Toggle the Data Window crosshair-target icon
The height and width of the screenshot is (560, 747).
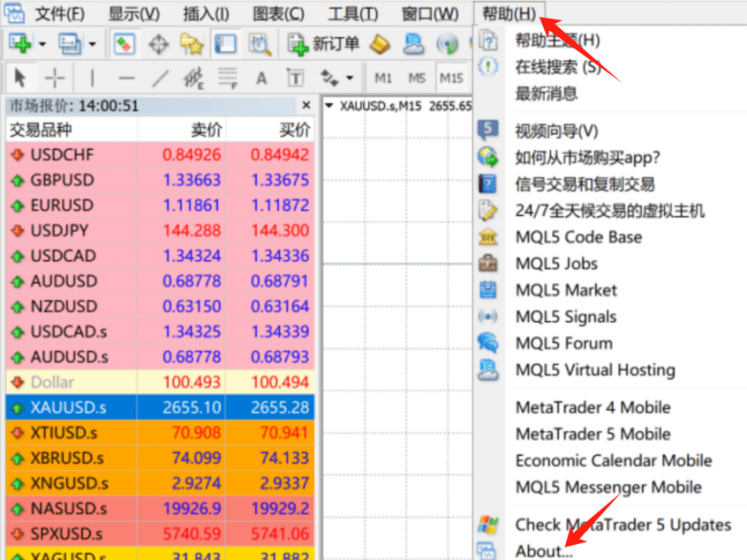click(x=159, y=44)
